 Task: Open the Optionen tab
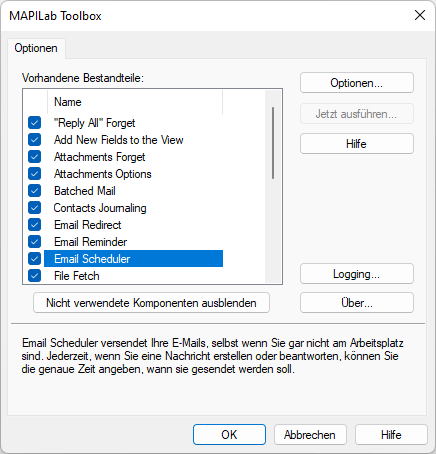click(x=36, y=48)
